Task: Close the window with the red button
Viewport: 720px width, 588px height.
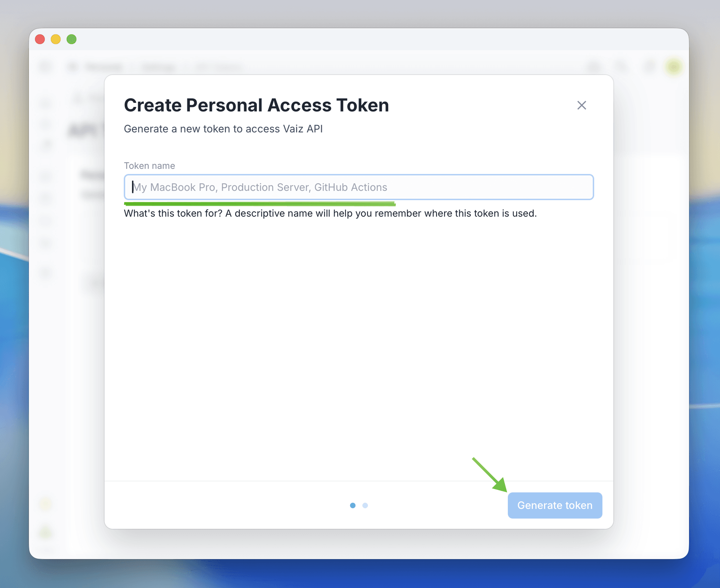Action: coord(40,39)
